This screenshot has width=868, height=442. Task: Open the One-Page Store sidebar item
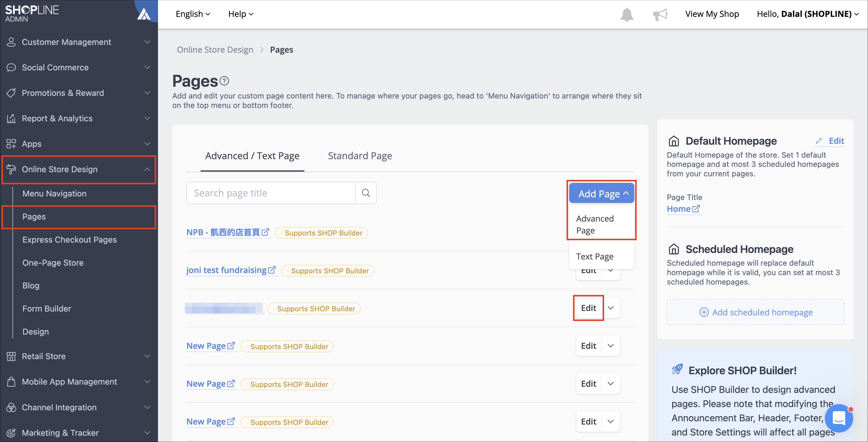click(x=53, y=262)
